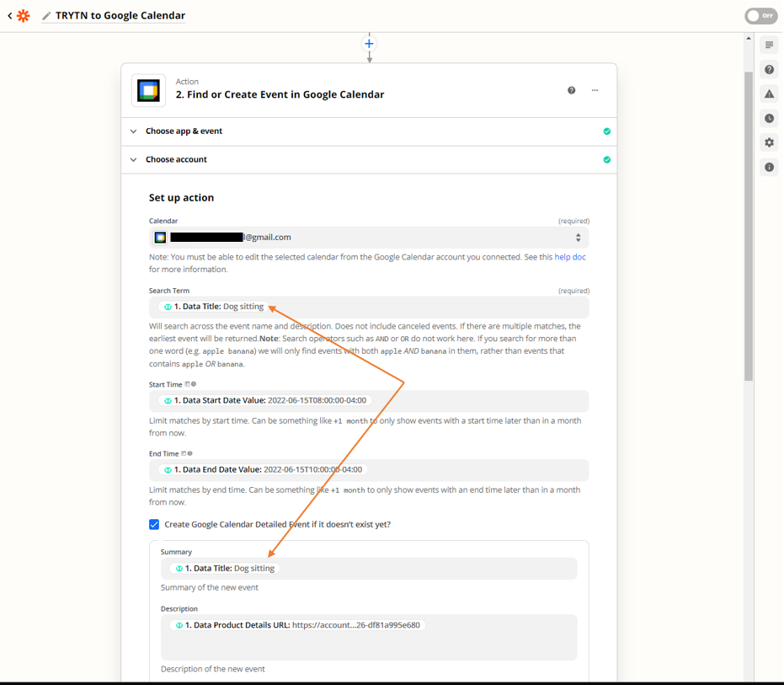Select the Set up action heading
The image size is (784, 685).
click(x=181, y=198)
